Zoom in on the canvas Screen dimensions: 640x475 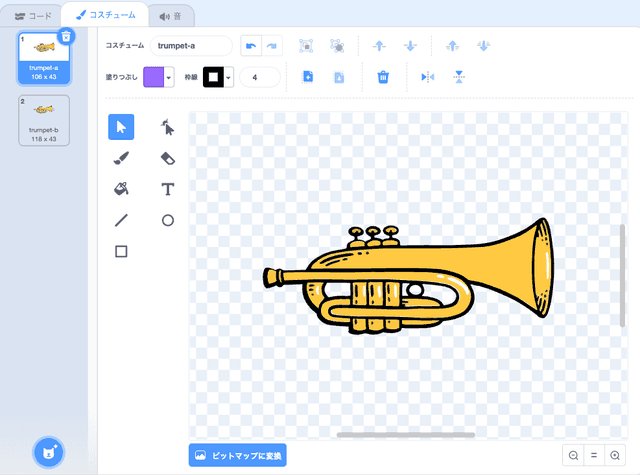(x=615, y=455)
